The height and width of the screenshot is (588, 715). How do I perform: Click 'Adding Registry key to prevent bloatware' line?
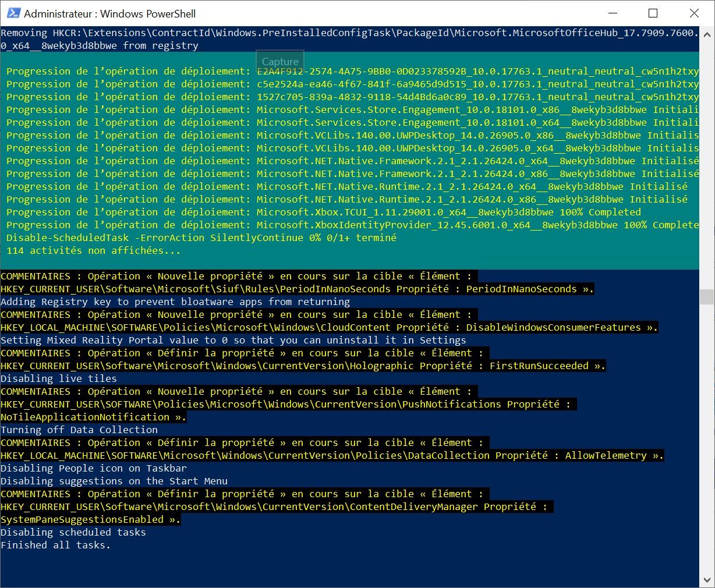coord(175,302)
